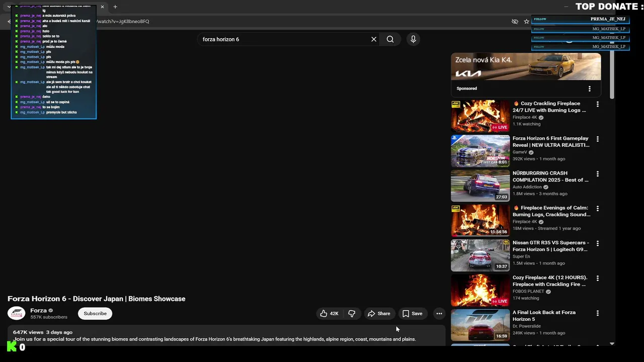The height and width of the screenshot is (362, 644).
Task: Click the '1.1K watching' text
Action: 526,124
